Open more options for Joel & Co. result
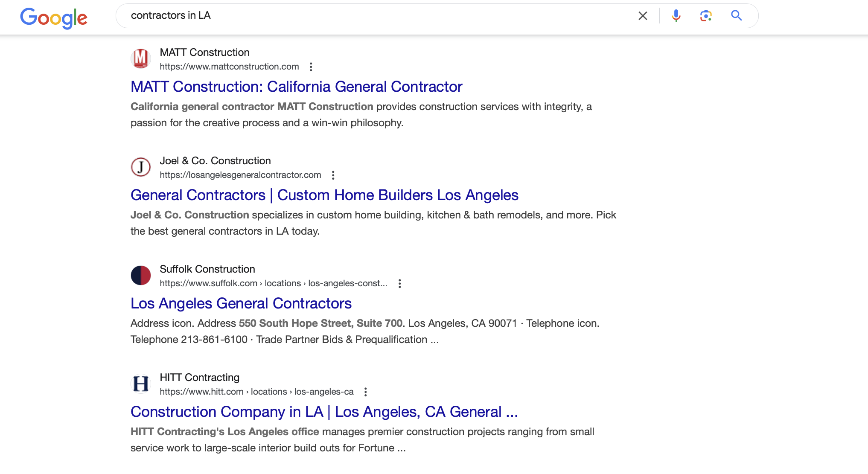Image resolution: width=868 pixels, height=474 pixels. coord(333,175)
